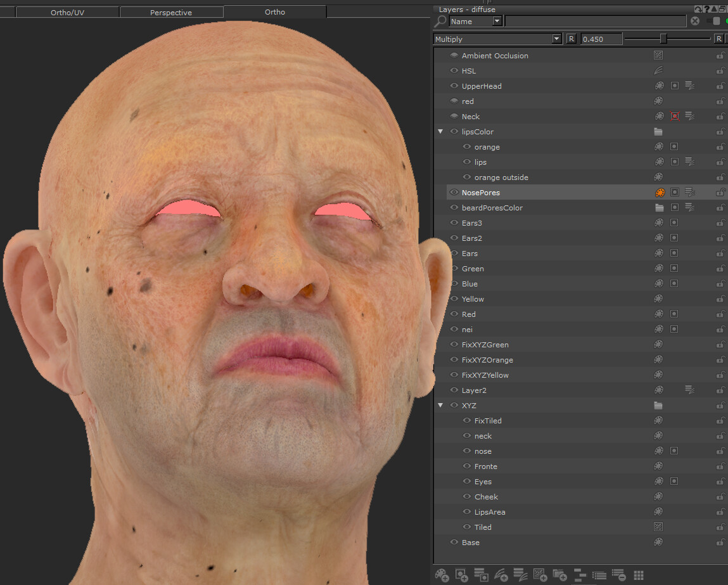Click the R reset button beside blend mode

coord(571,39)
